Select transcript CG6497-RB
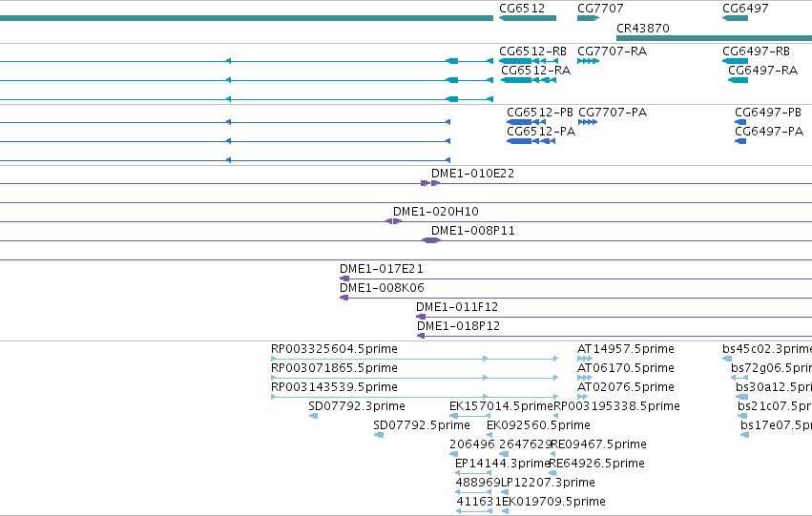This screenshot has width=812, height=516. pyautogui.click(x=735, y=61)
